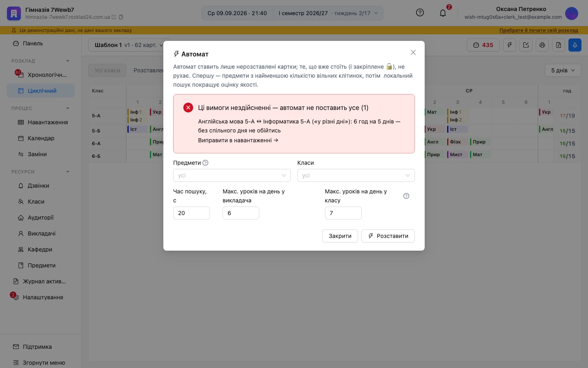588x368 pixels.
Task: Open the user avatar for Оксана Петренко
Action: pyautogui.click(x=572, y=13)
